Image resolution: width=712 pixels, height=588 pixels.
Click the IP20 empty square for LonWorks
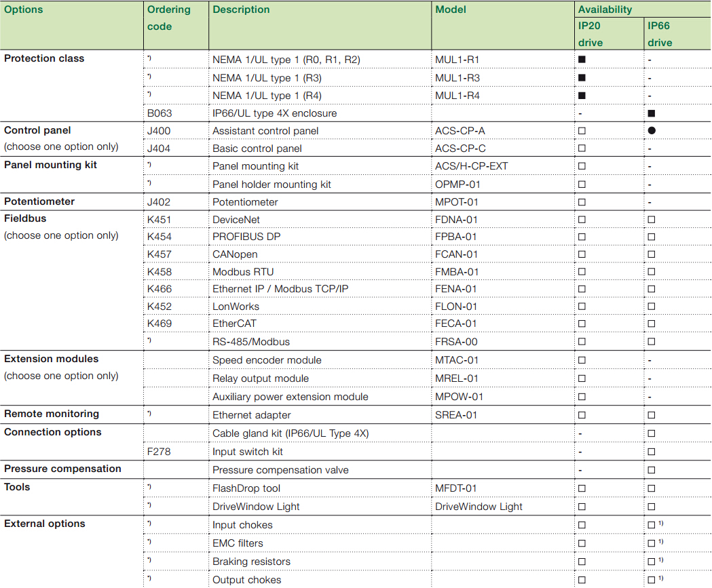(x=582, y=307)
